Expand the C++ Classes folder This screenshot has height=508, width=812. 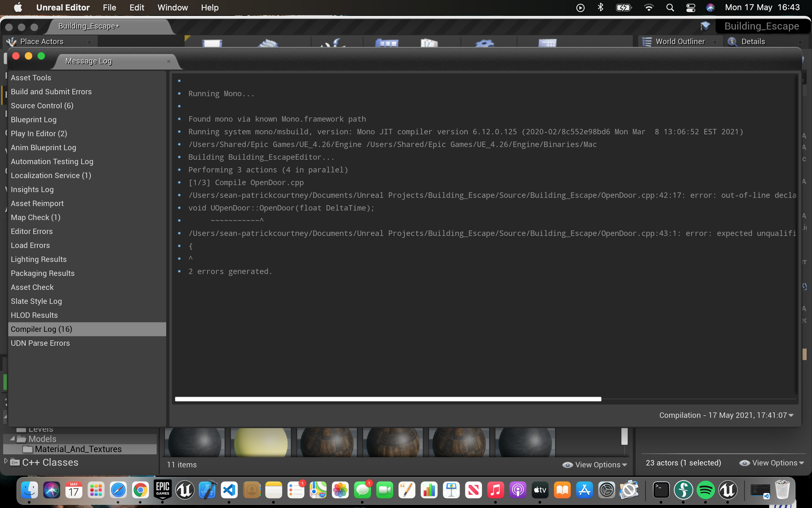pyautogui.click(x=5, y=461)
